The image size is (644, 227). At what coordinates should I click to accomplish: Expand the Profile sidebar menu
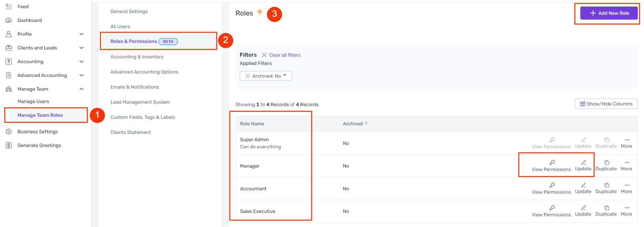tap(82, 34)
